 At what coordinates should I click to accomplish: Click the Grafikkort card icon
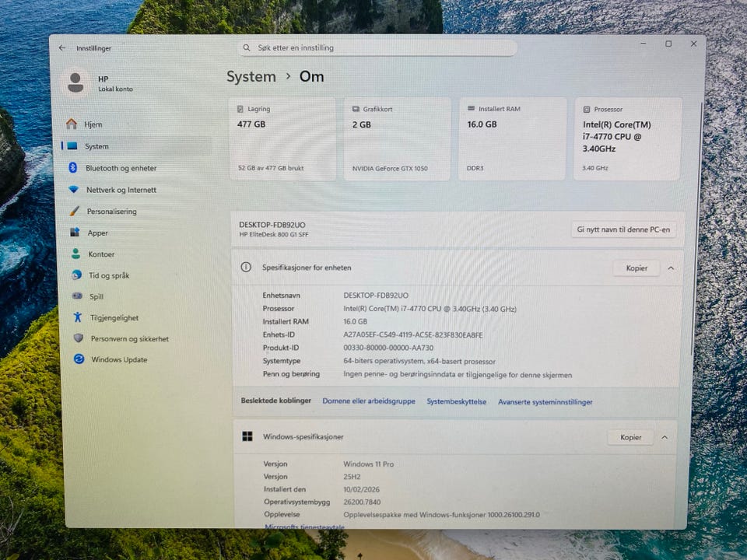click(x=356, y=109)
